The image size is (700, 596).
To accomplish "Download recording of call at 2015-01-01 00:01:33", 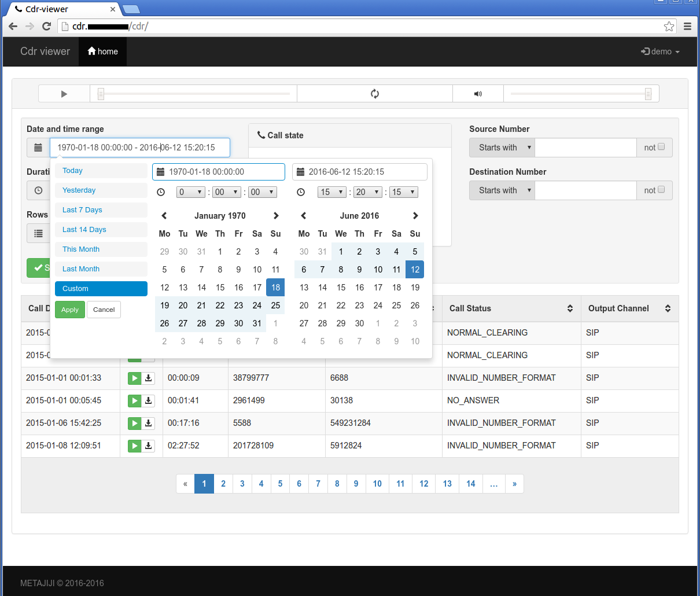I will (149, 378).
